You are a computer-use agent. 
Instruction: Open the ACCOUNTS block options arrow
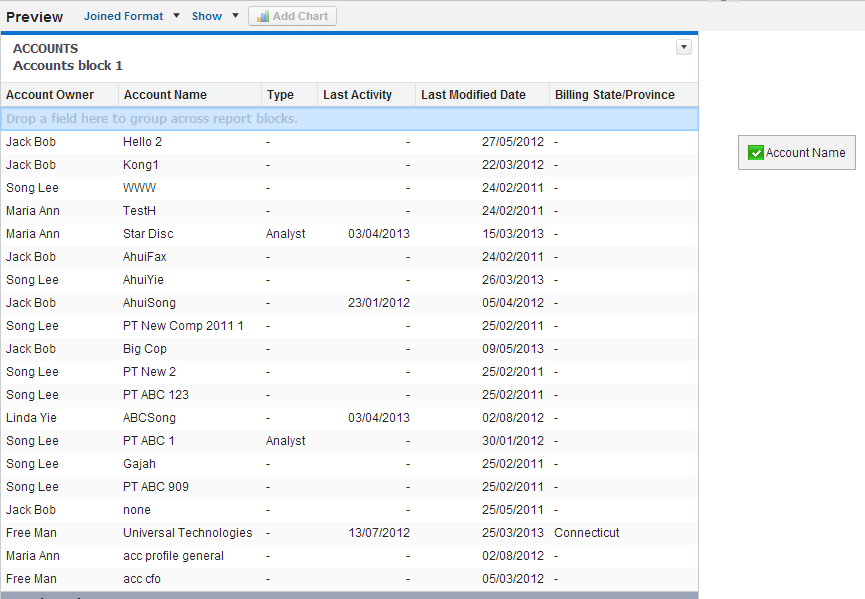[683, 46]
